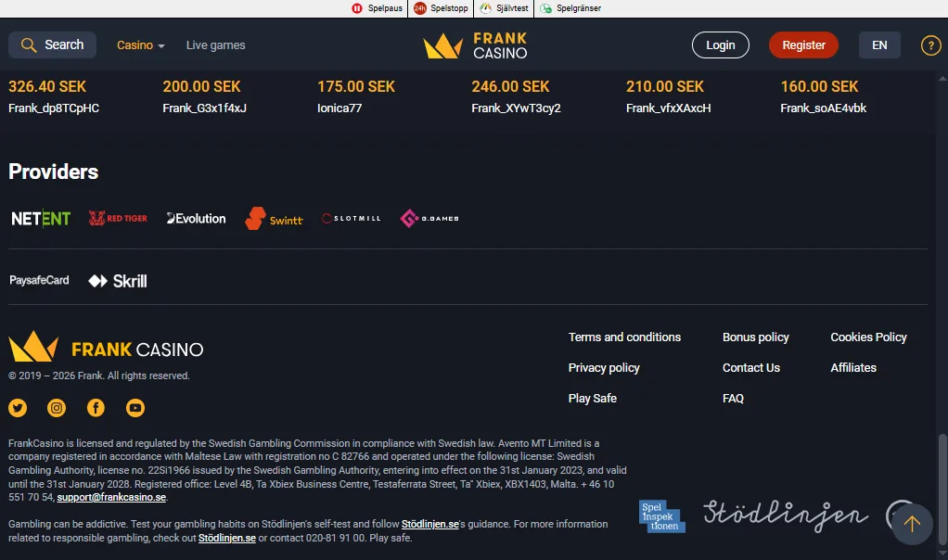The height and width of the screenshot is (560, 948).
Task: Click the PaysafeCard payment logo
Action: click(x=39, y=280)
